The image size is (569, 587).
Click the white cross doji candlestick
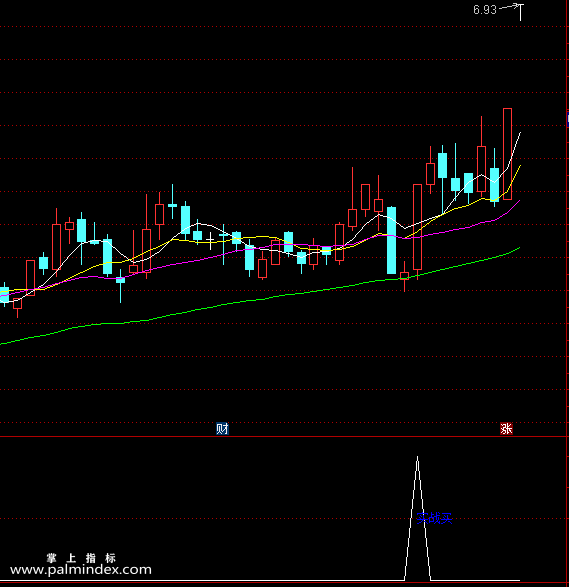click(x=210, y=240)
